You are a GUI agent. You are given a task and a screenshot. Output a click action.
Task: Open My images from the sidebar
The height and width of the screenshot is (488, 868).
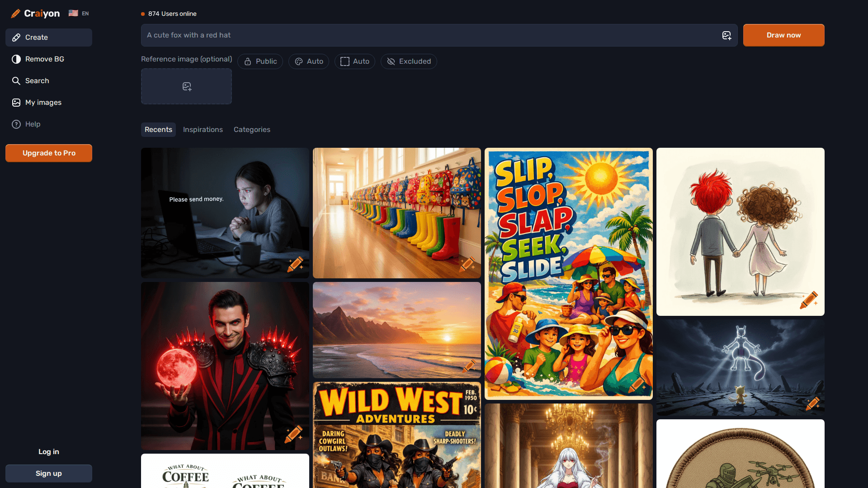click(x=43, y=103)
